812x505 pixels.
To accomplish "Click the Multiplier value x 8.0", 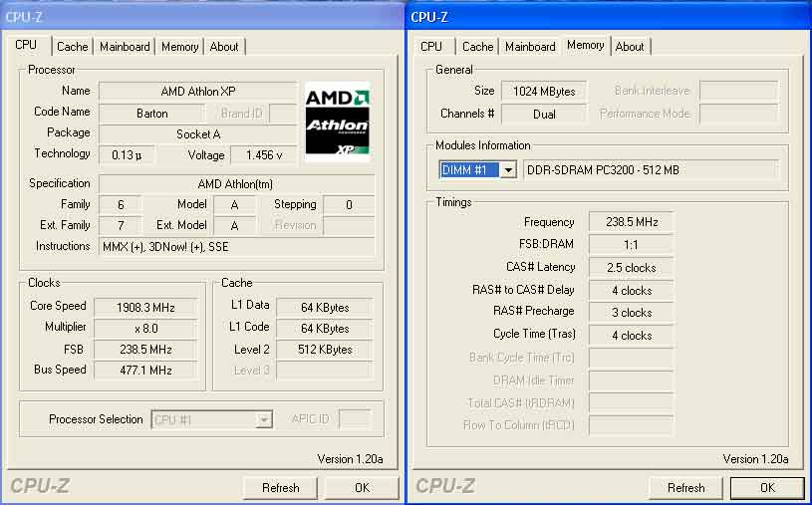I will click(x=145, y=329).
